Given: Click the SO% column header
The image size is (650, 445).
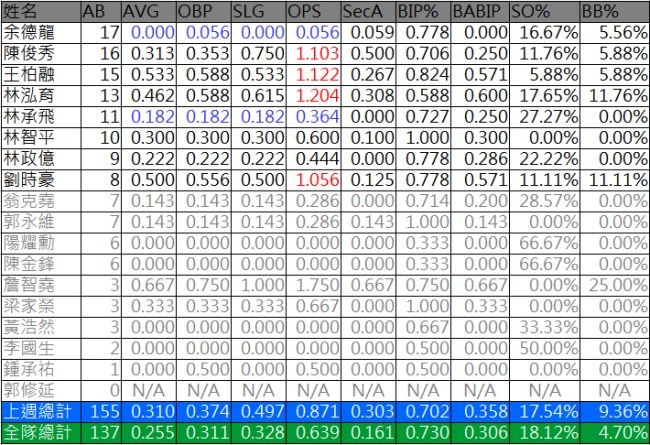Looking at the screenshot, I should pyautogui.click(x=545, y=12).
